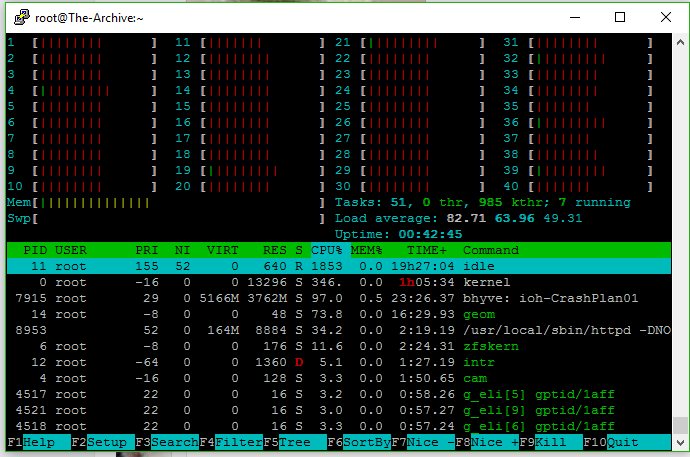Image resolution: width=690 pixels, height=457 pixels.
Task: Click the CPU 1 usage meter
Action: click(x=82, y=43)
